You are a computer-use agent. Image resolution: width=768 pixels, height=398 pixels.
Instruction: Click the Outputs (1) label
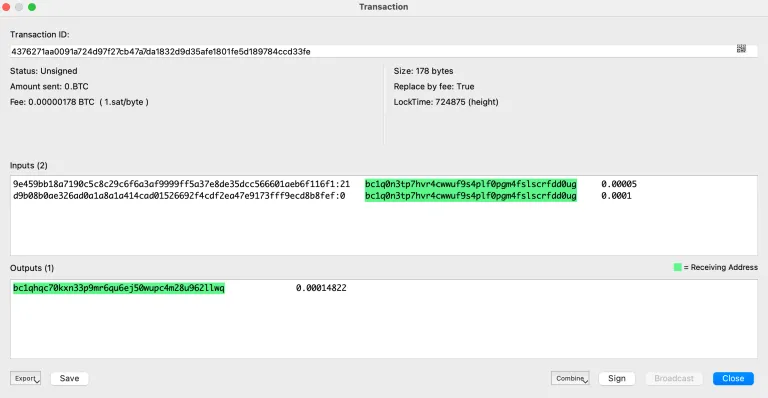point(32,268)
